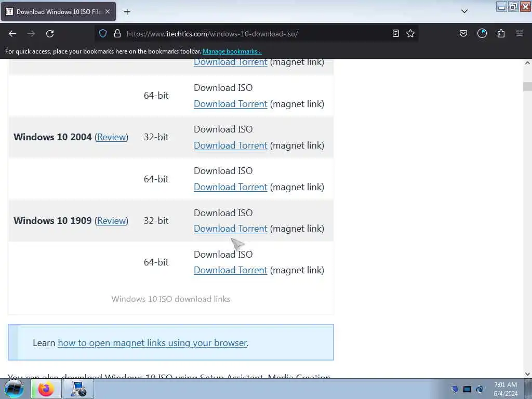Click the Windows 10 2004 row heading

tap(52, 137)
